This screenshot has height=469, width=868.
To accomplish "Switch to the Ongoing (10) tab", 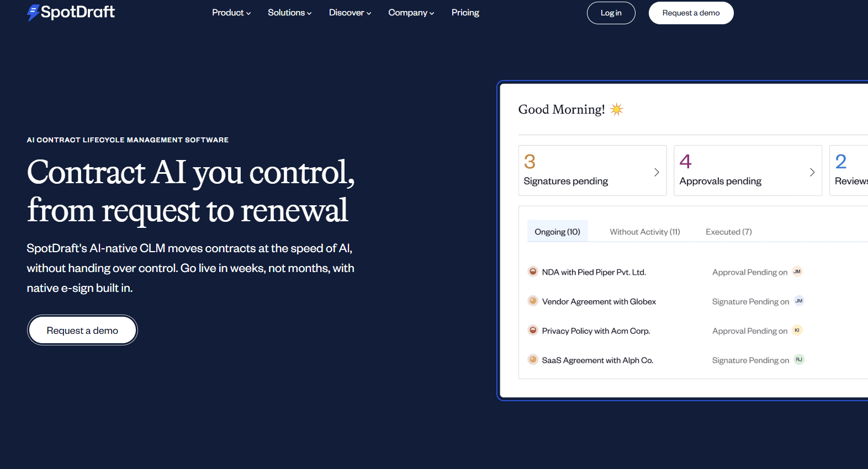I will 558,232.
